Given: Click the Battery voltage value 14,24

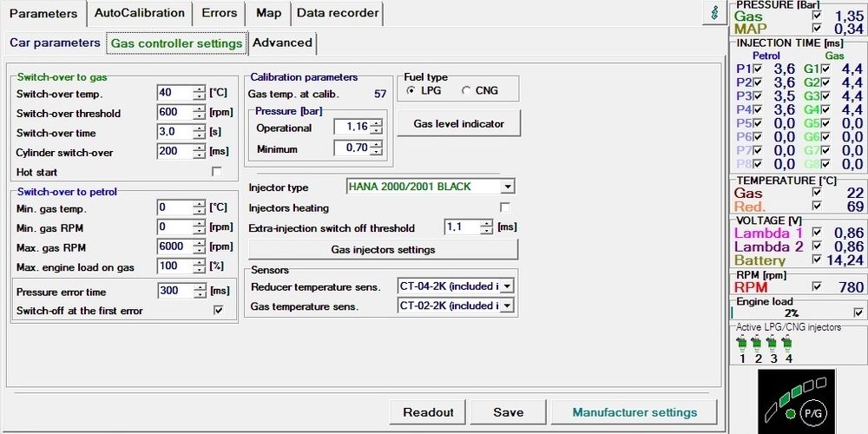Looking at the screenshot, I should (x=845, y=260).
